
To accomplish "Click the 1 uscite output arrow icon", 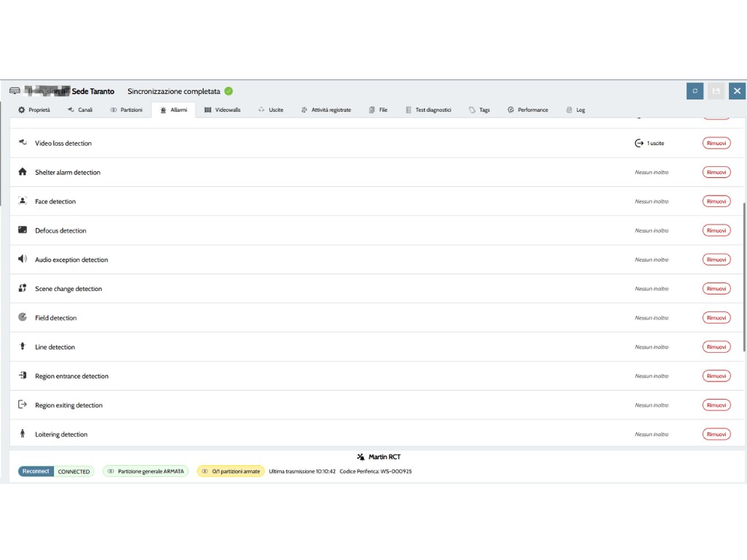I will point(639,143).
